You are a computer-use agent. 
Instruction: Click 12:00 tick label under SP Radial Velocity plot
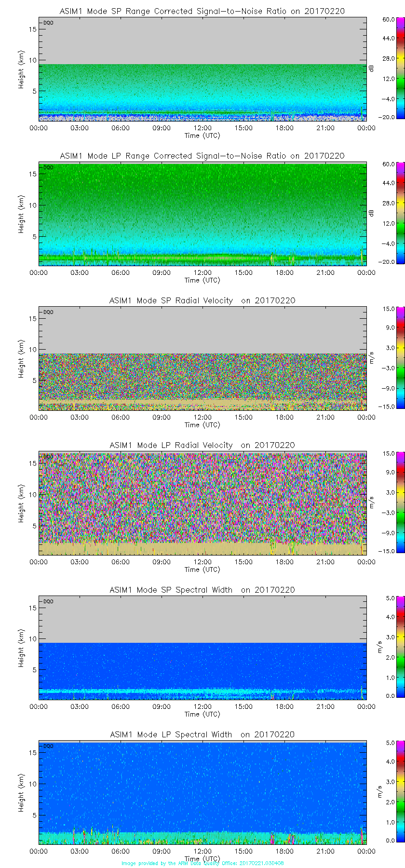pos(202,417)
